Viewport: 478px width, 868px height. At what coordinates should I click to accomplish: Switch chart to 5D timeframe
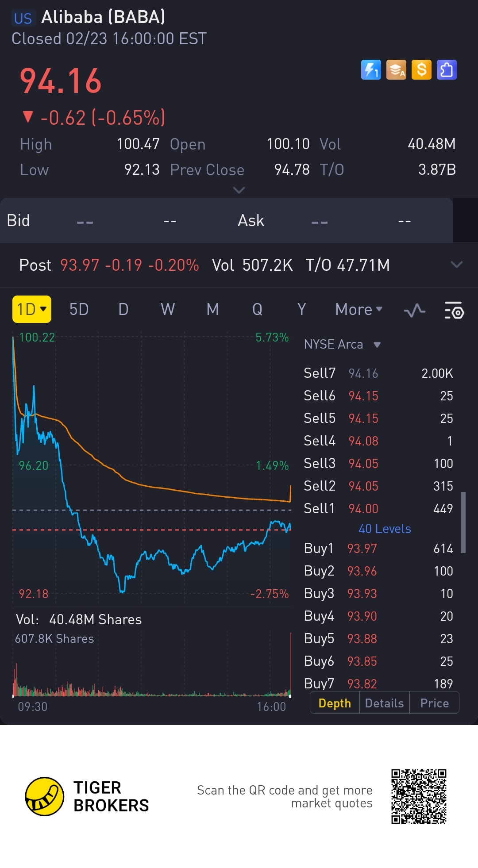tap(79, 309)
